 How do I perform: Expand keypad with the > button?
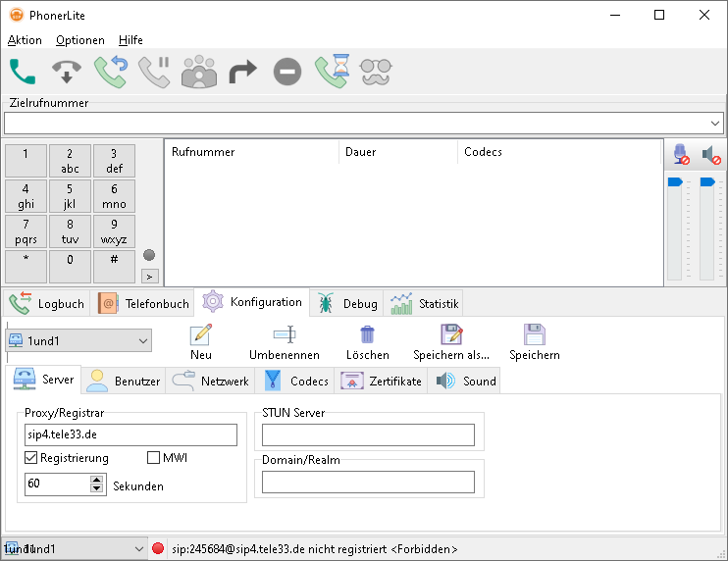(x=149, y=277)
